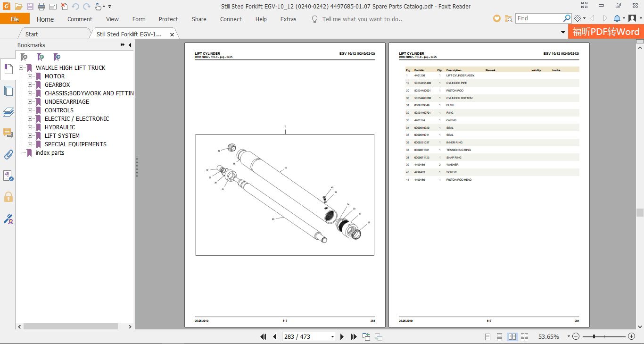
Task: Open the Attachments paperclip sidebar icon
Action: coord(8,154)
